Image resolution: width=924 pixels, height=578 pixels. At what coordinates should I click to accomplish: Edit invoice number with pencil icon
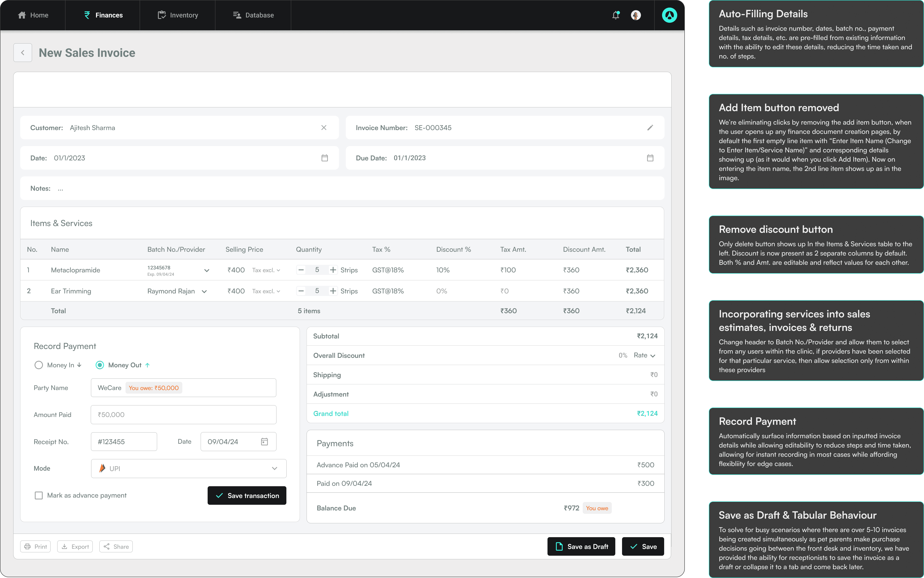[x=650, y=128]
